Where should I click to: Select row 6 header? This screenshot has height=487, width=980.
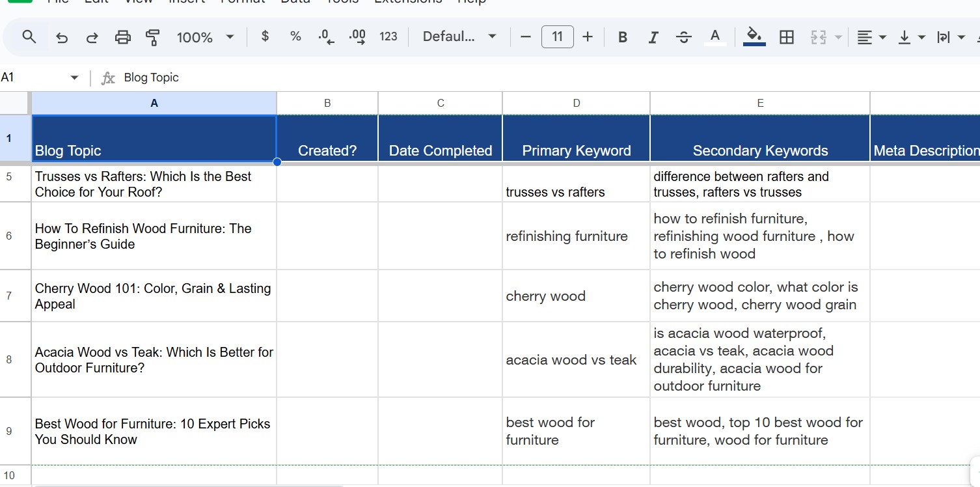pyautogui.click(x=15, y=236)
